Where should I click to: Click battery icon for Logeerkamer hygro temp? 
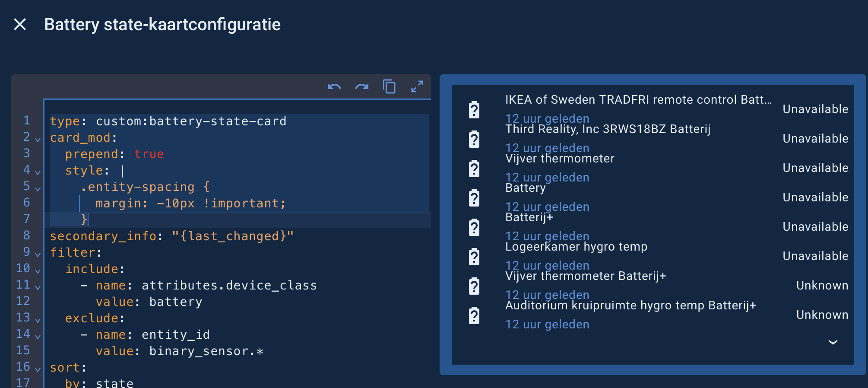pyautogui.click(x=474, y=257)
